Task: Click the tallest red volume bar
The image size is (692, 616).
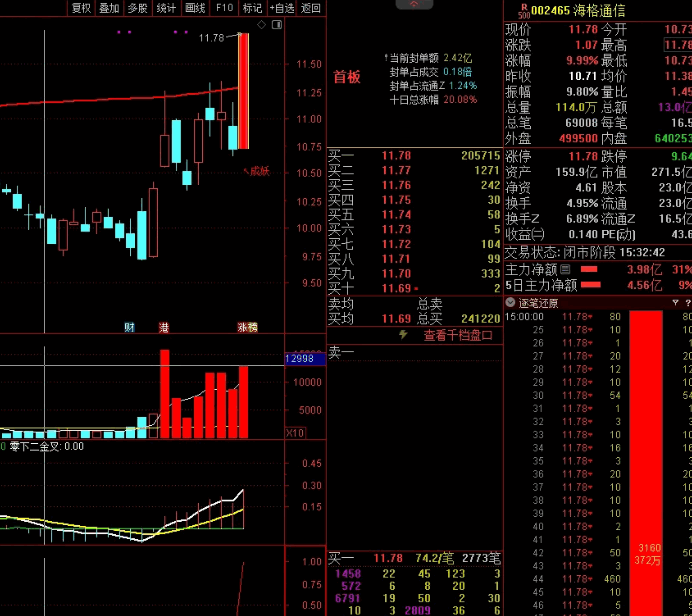Action: point(165,394)
